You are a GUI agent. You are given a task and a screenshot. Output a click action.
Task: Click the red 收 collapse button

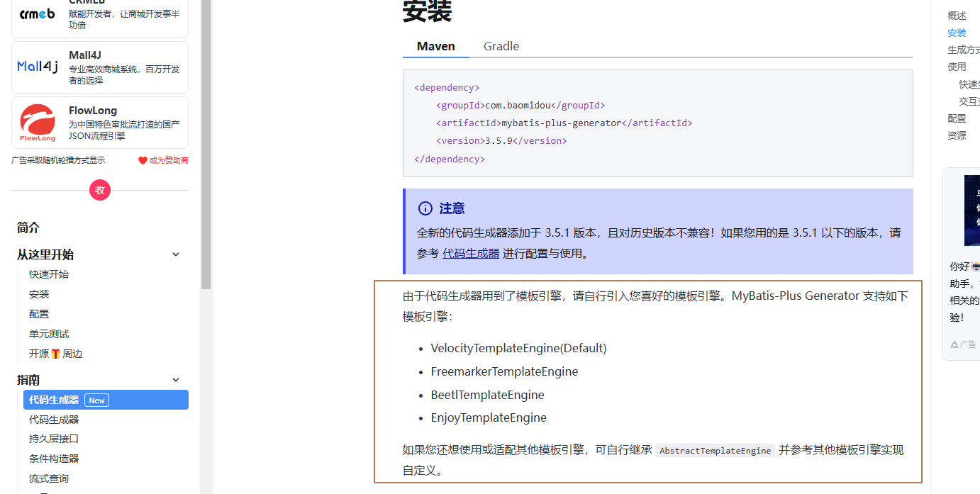[100, 190]
